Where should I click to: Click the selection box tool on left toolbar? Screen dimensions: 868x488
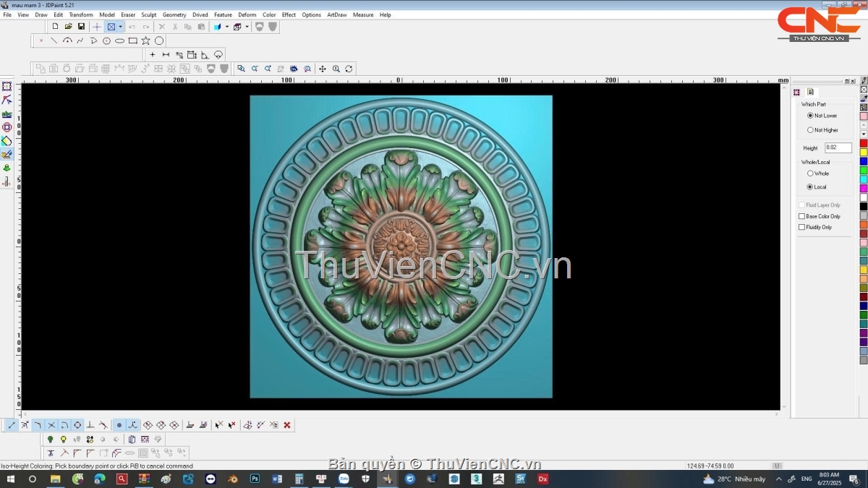click(7, 87)
